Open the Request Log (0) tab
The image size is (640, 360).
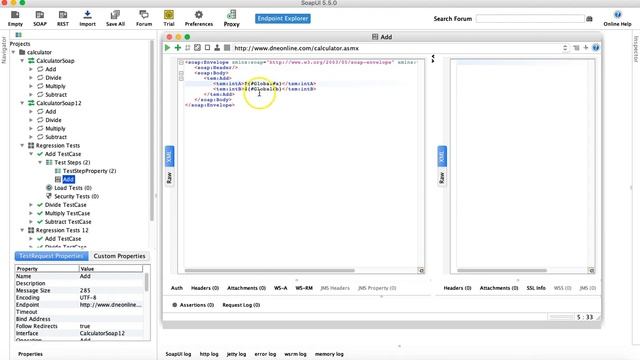(x=241, y=305)
